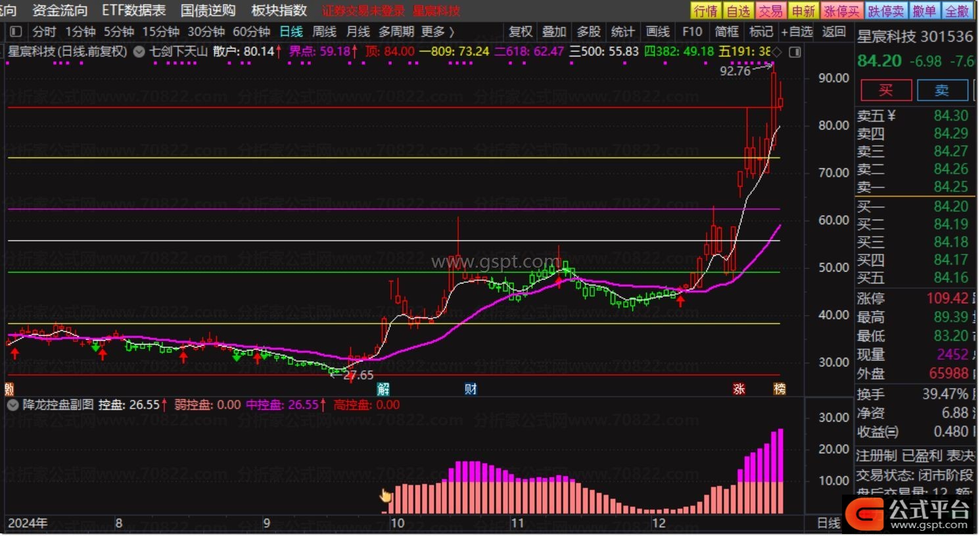980x536 pixels.
Task: Select the 5分钟 period
Action: point(118,32)
